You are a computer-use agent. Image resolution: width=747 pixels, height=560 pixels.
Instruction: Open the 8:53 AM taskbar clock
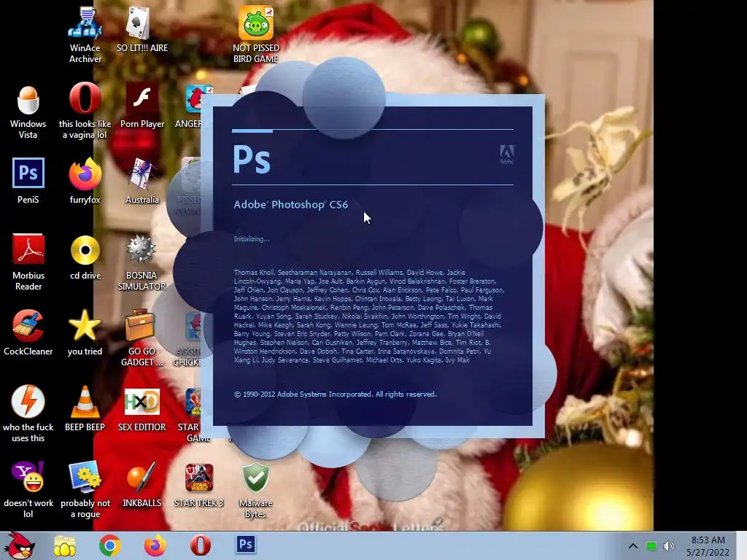708,545
